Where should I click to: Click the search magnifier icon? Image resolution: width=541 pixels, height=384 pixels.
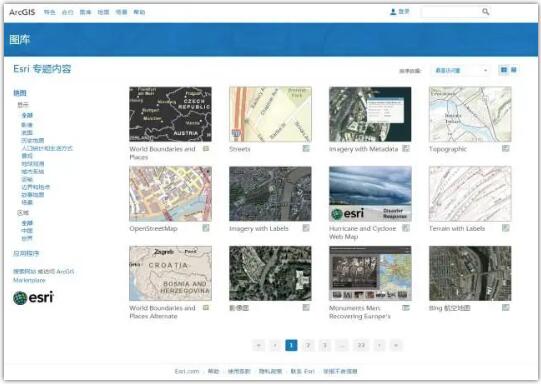coord(485,12)
